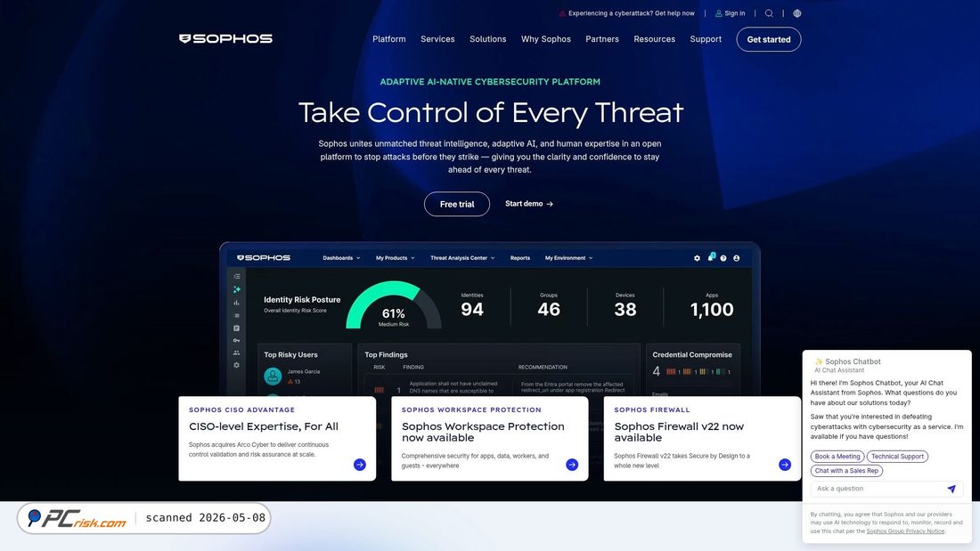Expand the My Products dropdown

coord(395,258)
